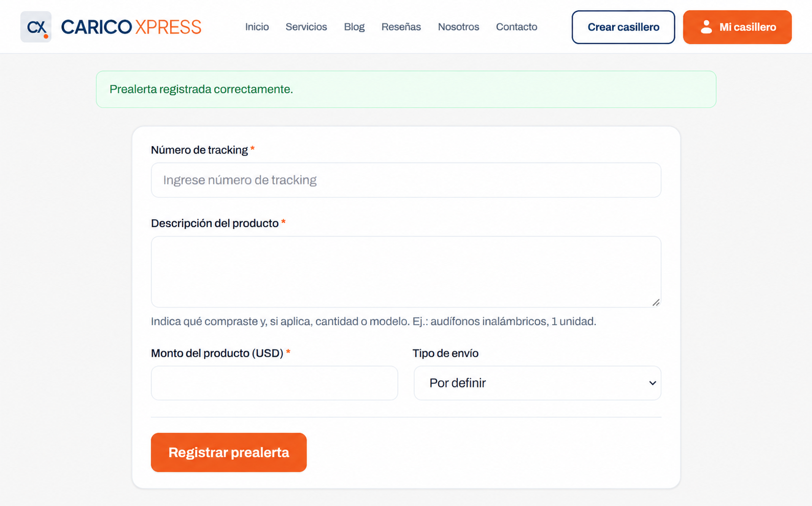The image size is (812, 506).
Task: Click the Carico Xpress brand name
Action: pyautogui.click(x=131, y=27)
